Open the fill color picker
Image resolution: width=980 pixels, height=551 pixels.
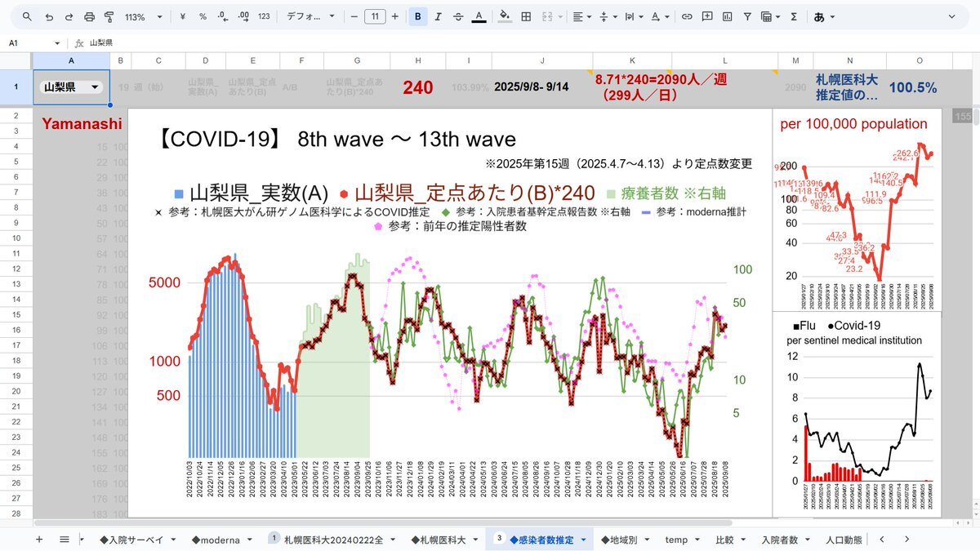tap(505, 16)
